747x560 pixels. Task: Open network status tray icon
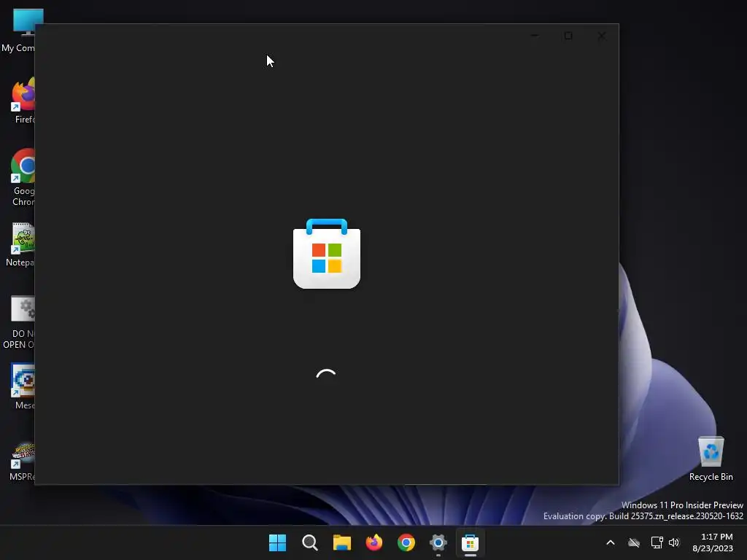[657, 542]
